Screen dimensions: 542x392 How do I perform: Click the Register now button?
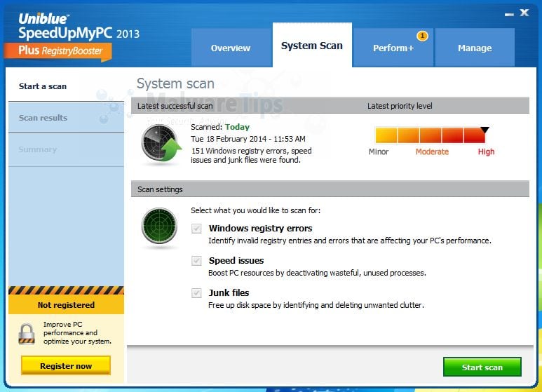(66, 366)
